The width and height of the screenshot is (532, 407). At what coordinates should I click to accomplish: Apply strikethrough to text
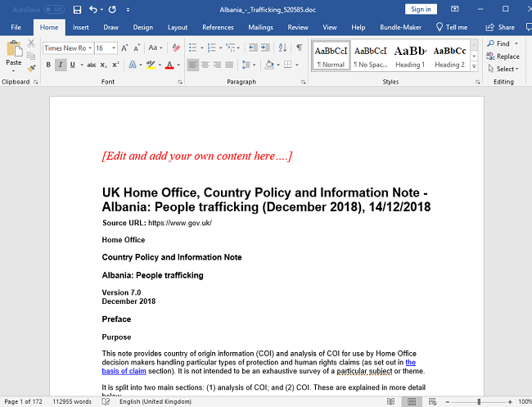click(92, 65)
